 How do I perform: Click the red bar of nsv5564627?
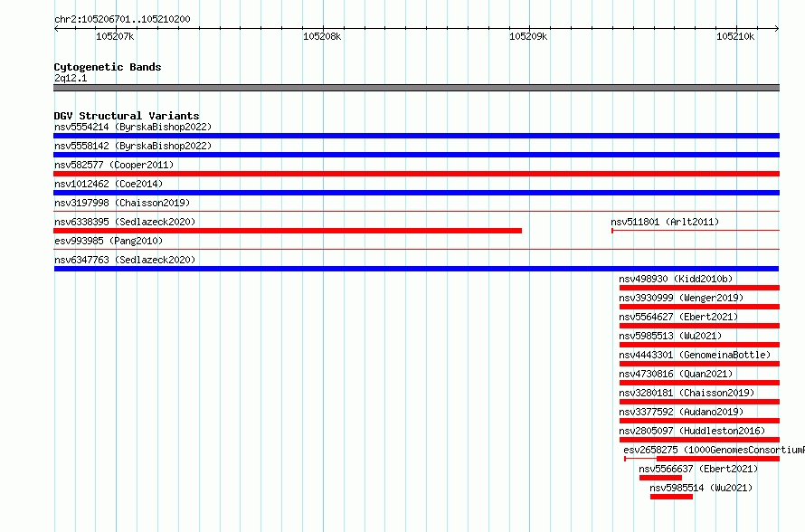pos(700,326)
